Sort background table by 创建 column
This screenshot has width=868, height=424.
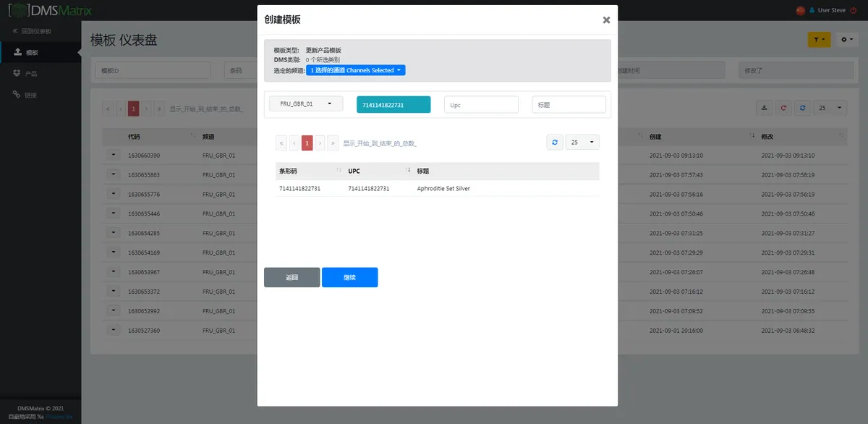pos(700,136)
